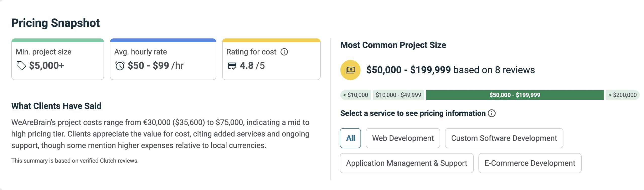This screenshot has width=644, height=190.
Task: Click the price tag icon beside $5,000+
Action: tap(21, 66)
